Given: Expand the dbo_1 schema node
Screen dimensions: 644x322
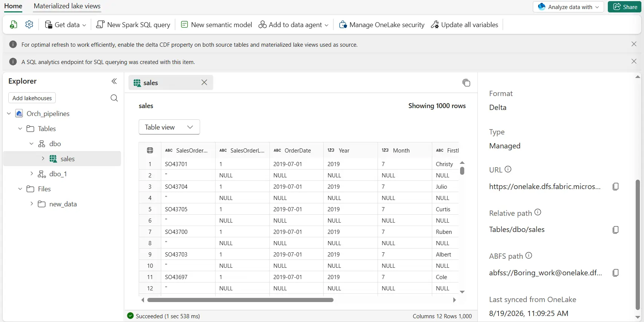Looking at the screenshot, I should click(x=32, y=174).
